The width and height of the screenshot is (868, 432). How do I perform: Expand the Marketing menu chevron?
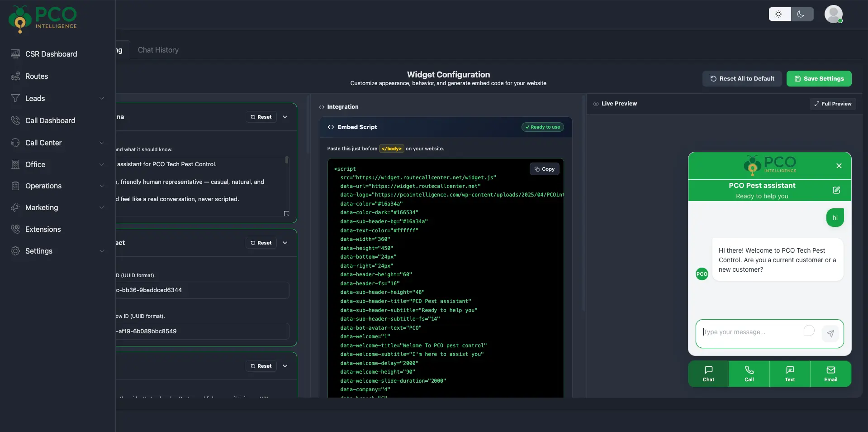point(102,207)
